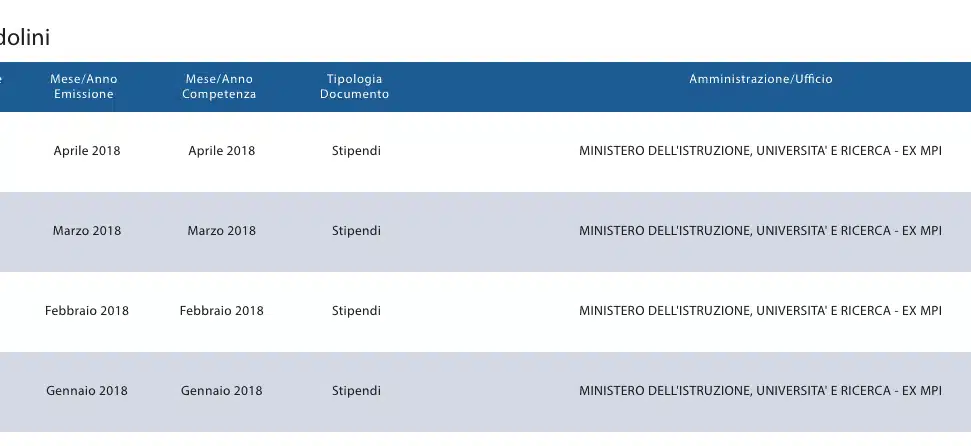This screenshot has height=446, width=971.
Task: Click the Mese/Anno Competenza column header
Action: 219,87
